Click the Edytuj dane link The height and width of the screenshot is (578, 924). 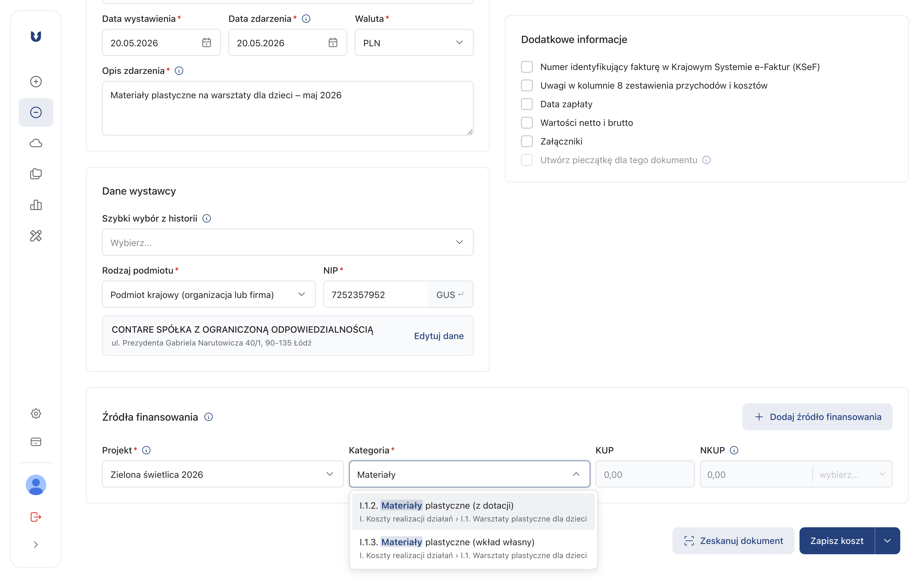point(439,336)
